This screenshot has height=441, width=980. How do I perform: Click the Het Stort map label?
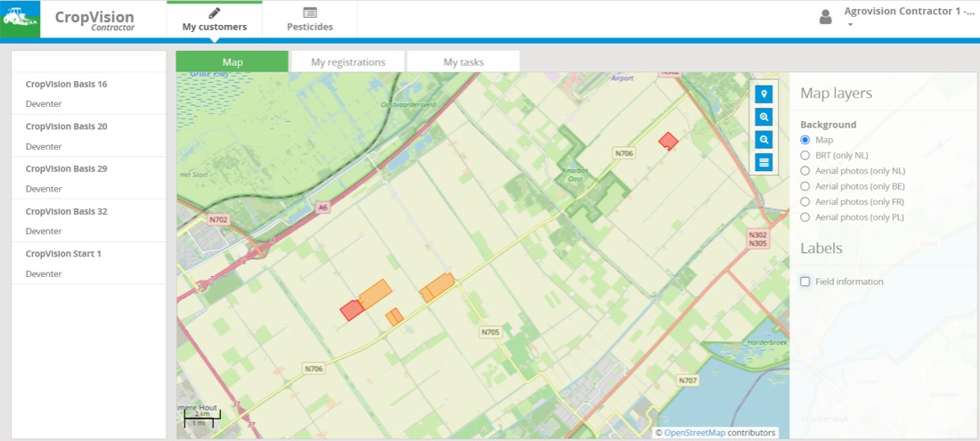coord(192,175)
